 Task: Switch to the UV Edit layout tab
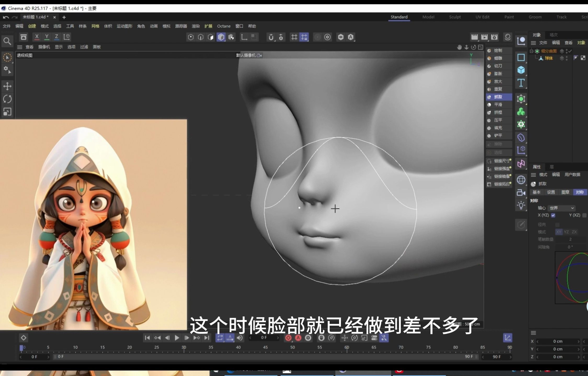click(x=482, y=17)
